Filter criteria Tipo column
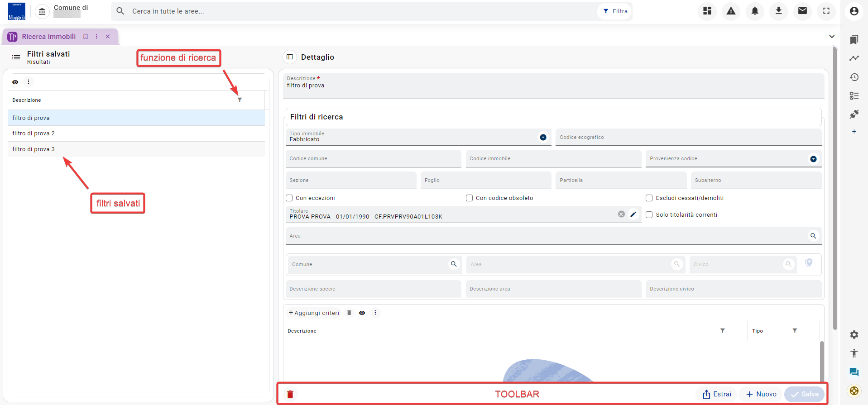Screen dimensions: 868x405 tap(795, 331)
